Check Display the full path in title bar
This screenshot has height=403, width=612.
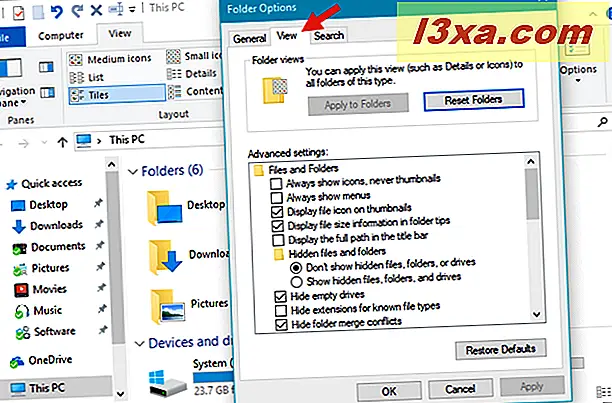tap(278, 240)
